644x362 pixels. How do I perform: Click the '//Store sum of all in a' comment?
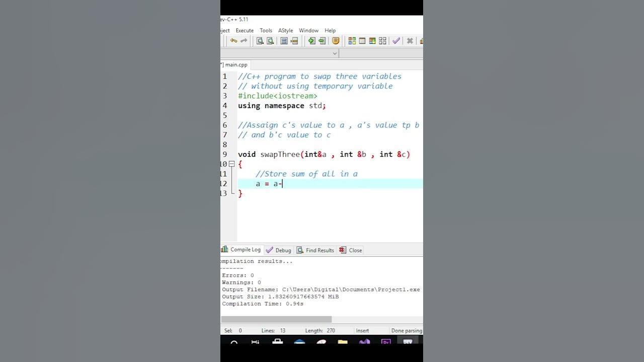point(307,174)
